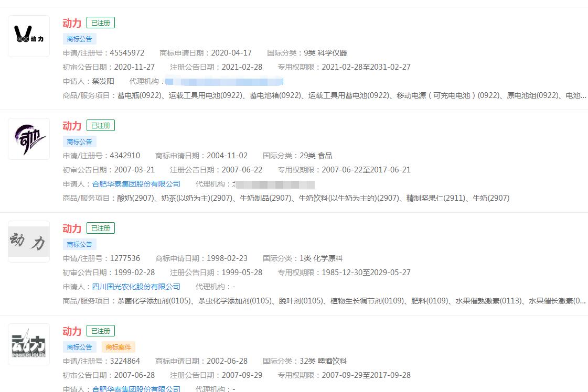Click registration number 4342910
588x392 pixels.
pyautogui.click(x=125, y=156)
